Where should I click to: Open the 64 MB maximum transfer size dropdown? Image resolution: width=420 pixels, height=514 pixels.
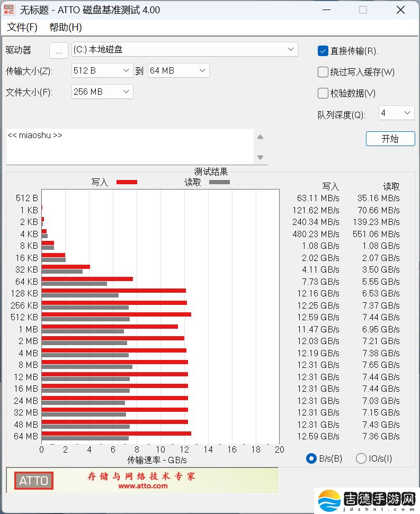click(x=178, y=70)
